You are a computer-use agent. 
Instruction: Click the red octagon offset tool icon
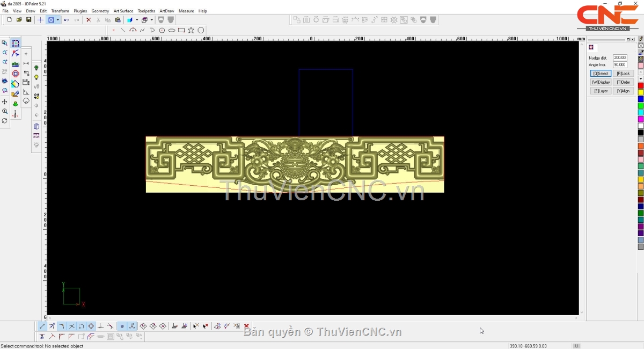pyautogui.click(x=16, y=74)
